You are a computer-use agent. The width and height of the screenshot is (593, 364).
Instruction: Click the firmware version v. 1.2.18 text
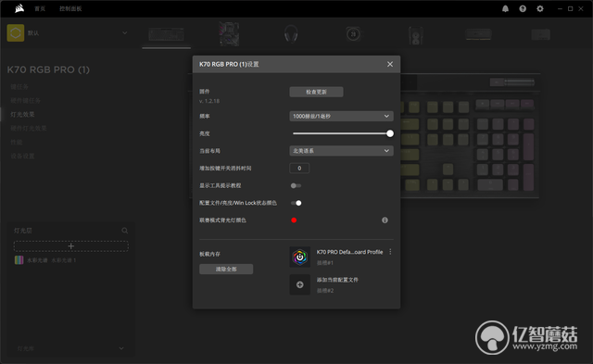click(209, 101)
